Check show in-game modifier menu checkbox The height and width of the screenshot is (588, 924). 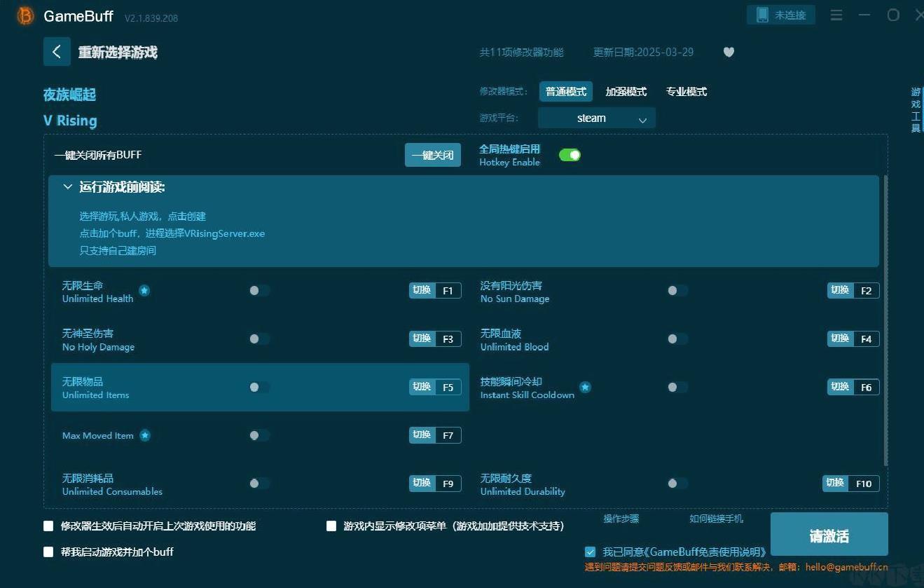coord(331,526)
